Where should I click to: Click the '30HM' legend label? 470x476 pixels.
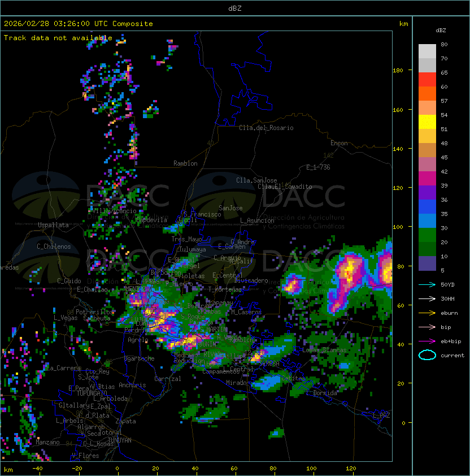[x=447, y=298]
